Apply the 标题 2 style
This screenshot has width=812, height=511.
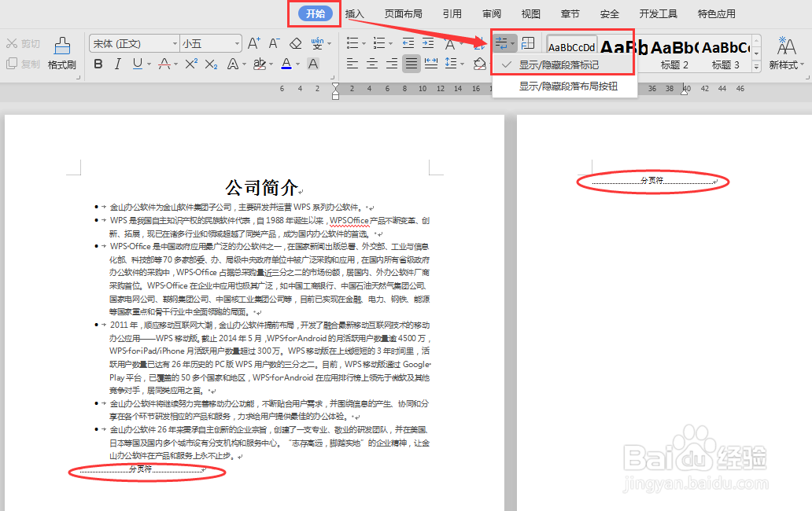(x=674, y=53)
